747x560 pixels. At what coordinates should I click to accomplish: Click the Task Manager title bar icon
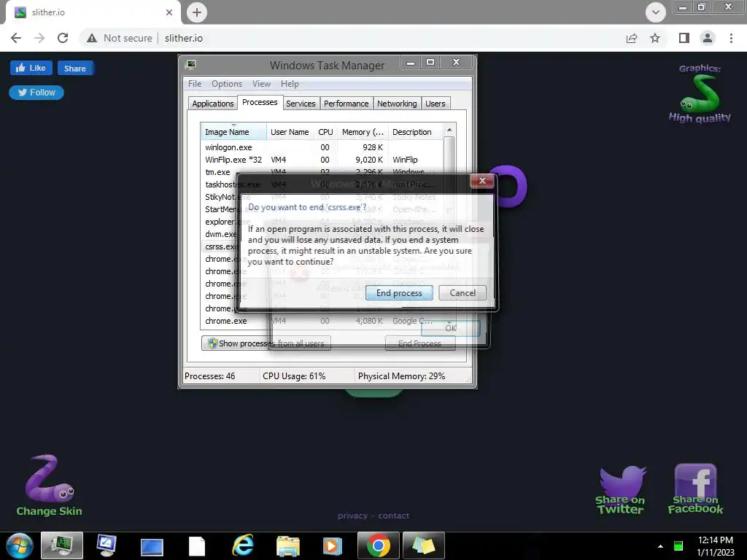191,64
